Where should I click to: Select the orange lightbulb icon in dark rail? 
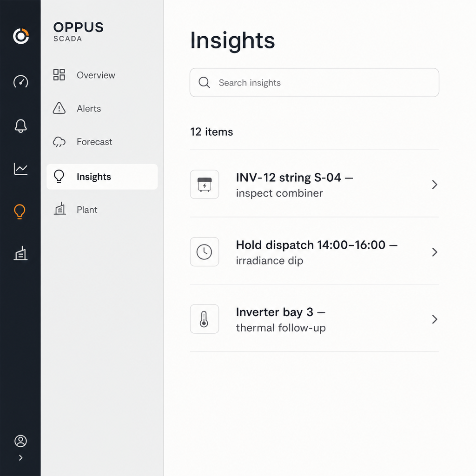coord(20,212)
